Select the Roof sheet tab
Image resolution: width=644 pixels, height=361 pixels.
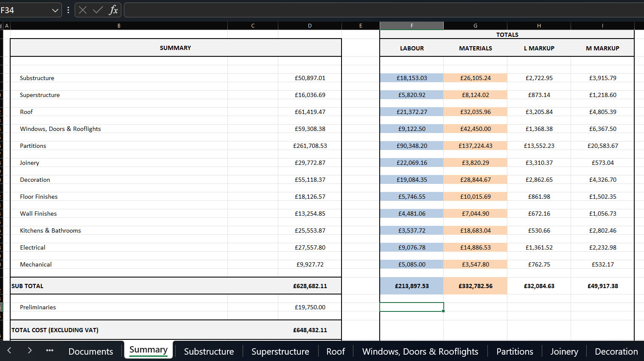coord(336,351)
